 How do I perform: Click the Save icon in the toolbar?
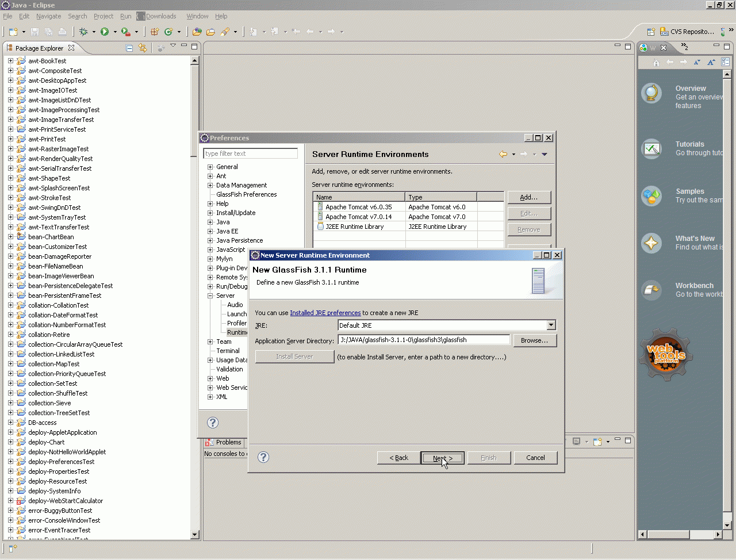pos(34,32)
